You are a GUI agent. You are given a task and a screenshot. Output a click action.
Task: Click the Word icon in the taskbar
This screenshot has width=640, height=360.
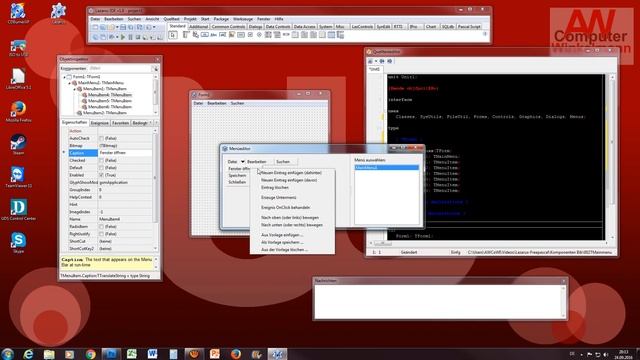(152, 353)
